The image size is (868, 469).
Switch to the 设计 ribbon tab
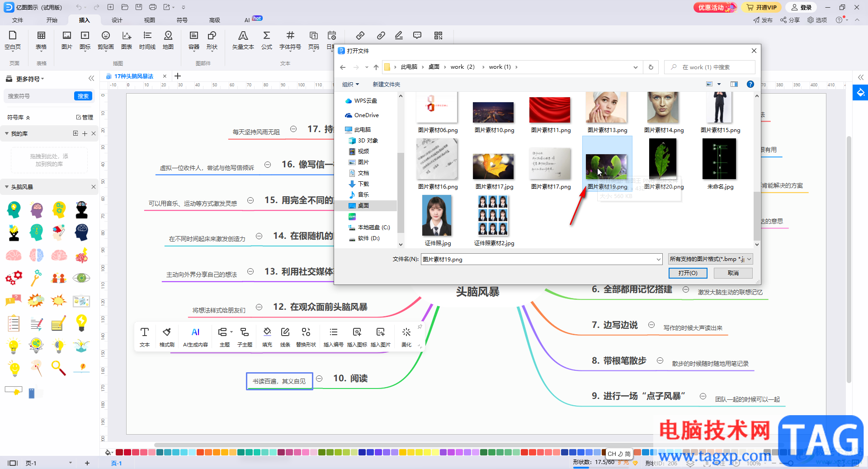click(117, 20)
